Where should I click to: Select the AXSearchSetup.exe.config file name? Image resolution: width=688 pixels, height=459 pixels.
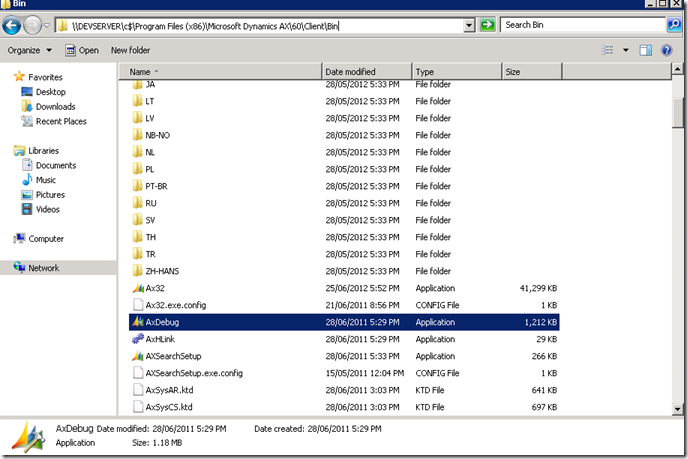pos(194,373)
